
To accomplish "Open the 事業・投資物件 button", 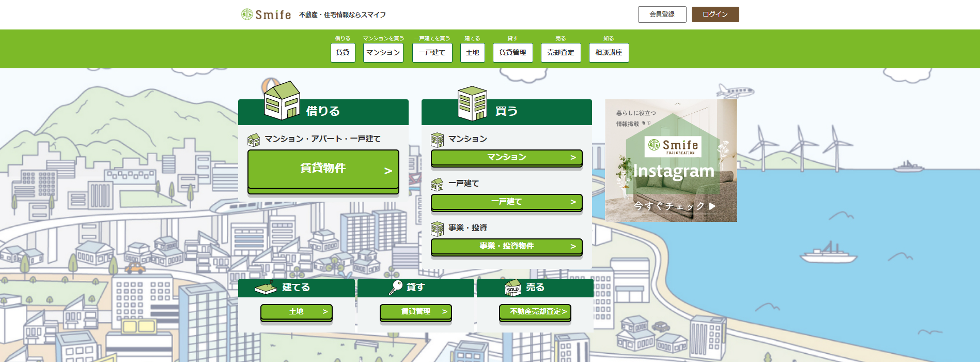I will (507, 247).
